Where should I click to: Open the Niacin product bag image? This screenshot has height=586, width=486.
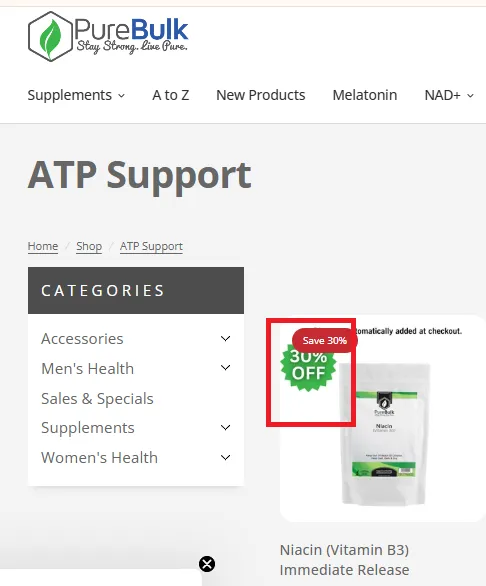click(x=384, y=435)
